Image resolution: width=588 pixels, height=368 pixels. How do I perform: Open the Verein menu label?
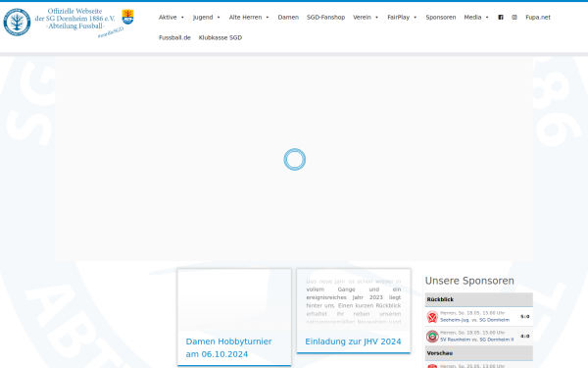point(362,18)
